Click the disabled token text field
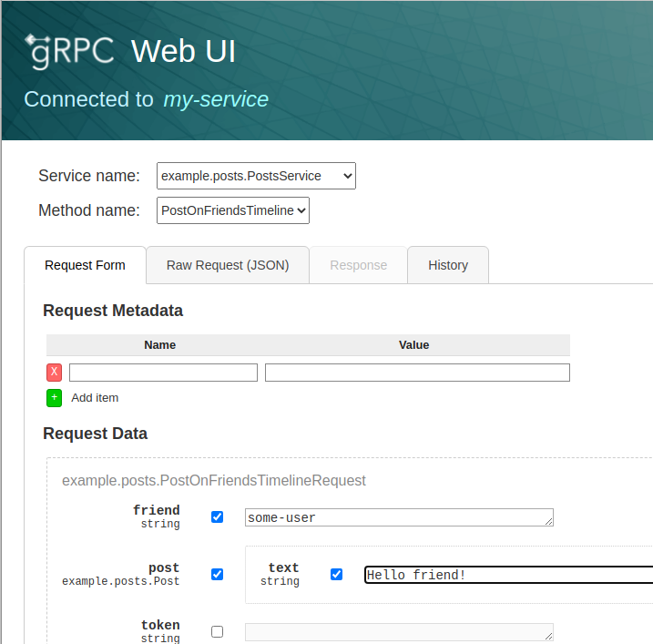This screenshot has width=653, height=644. point(399,632)
